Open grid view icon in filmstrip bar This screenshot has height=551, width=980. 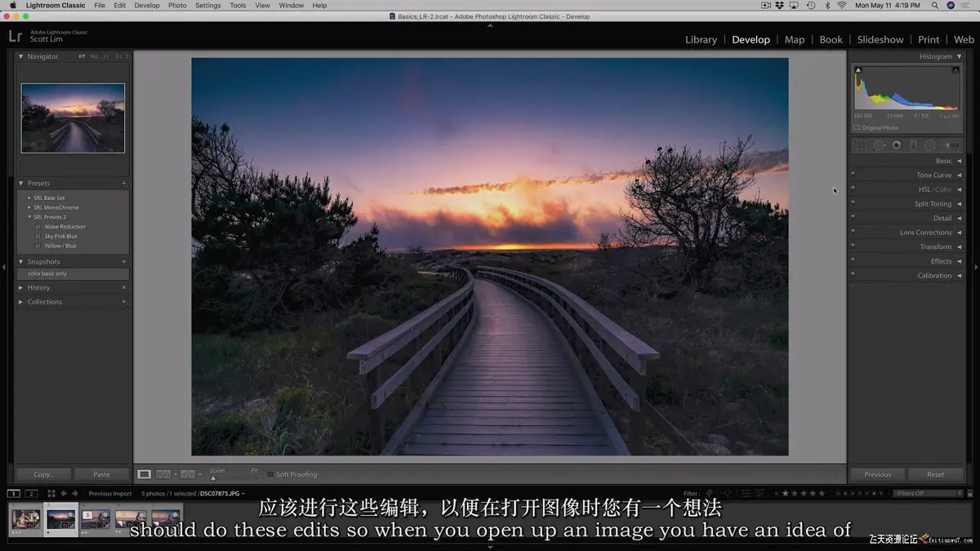coord(51,493)
